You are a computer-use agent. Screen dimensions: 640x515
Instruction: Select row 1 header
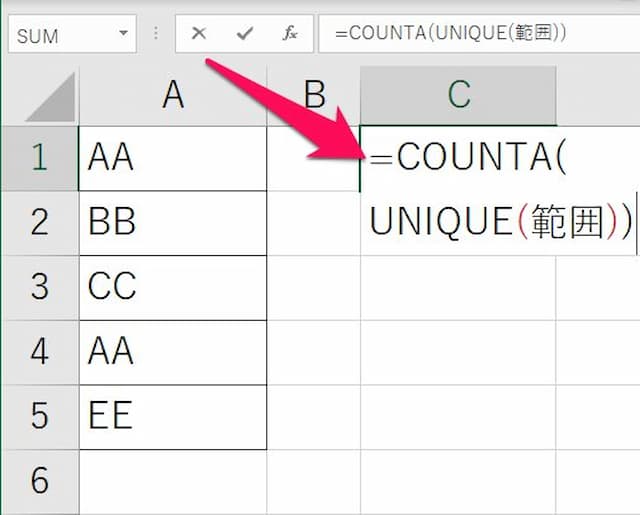pyautogui.click(x=39, y=158)
